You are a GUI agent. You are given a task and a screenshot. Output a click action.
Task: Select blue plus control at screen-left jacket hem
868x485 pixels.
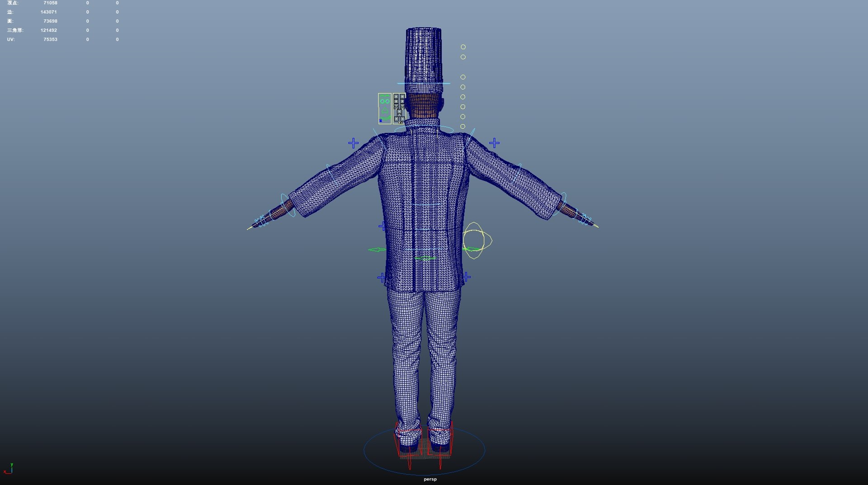point(382,278)
